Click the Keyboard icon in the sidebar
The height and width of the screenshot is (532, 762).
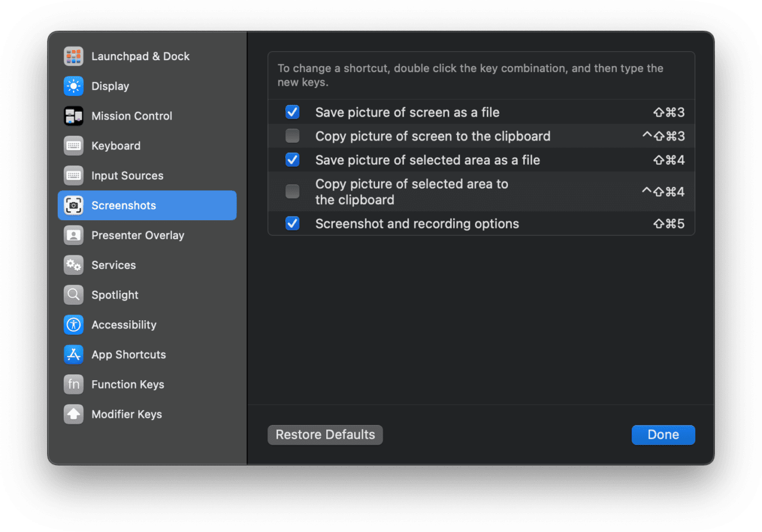pos(73,145)
